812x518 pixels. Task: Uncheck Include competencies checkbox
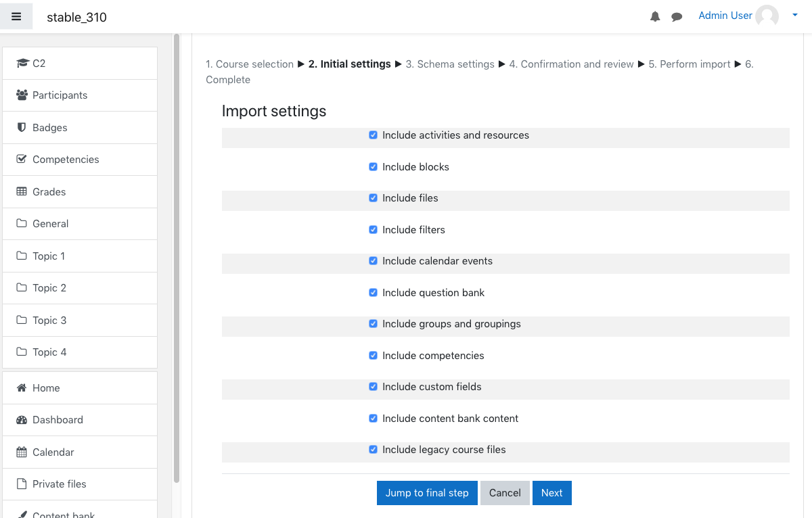click(x=373, y=355)
